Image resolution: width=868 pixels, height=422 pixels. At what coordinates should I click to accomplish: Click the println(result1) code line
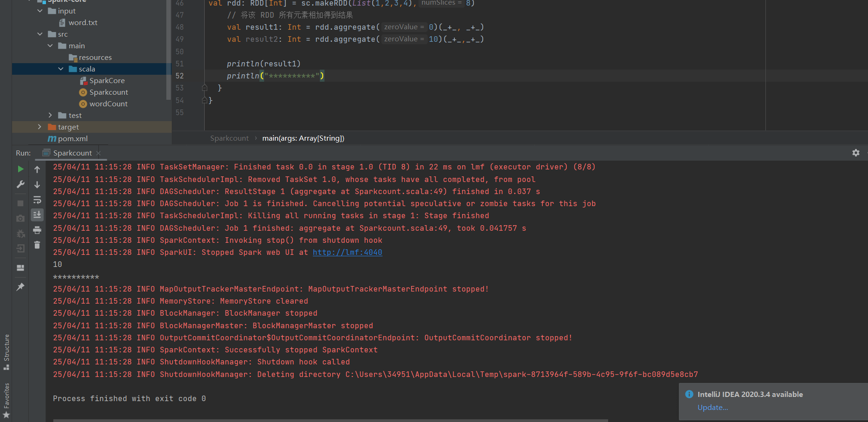[264, 64]
